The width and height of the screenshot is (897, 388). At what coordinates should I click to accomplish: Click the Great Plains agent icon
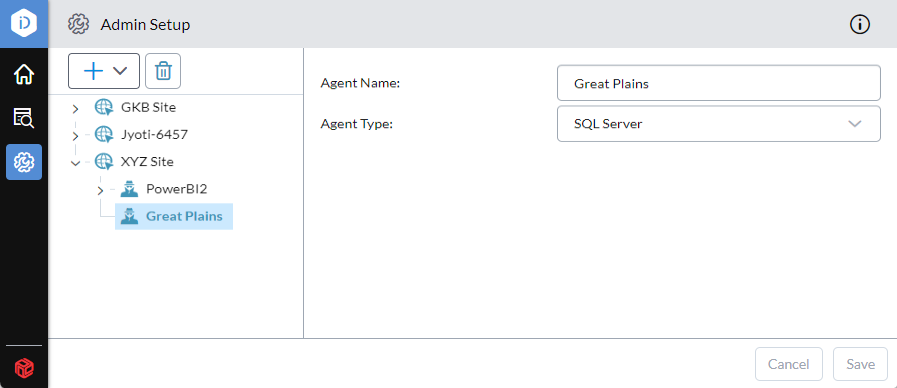click(130, 216)
